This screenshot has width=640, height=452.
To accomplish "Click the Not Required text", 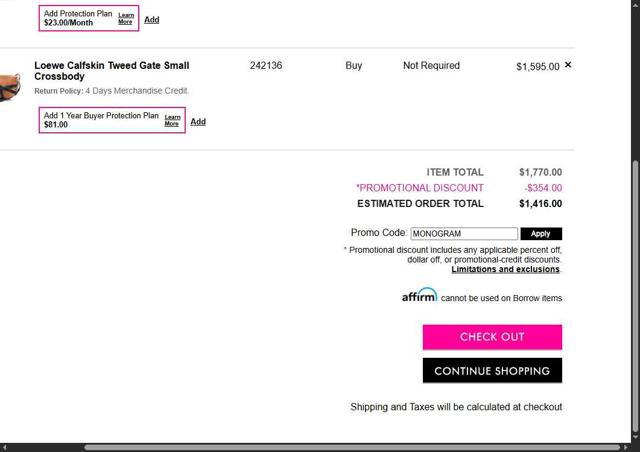I will pos(431,65).
